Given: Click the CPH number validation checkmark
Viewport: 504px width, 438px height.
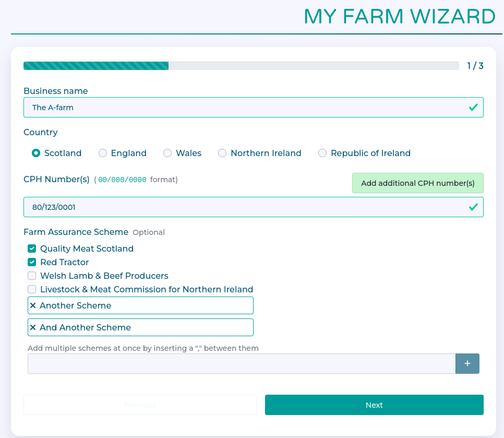Looking at the screenshot, I should click(473, 207).
